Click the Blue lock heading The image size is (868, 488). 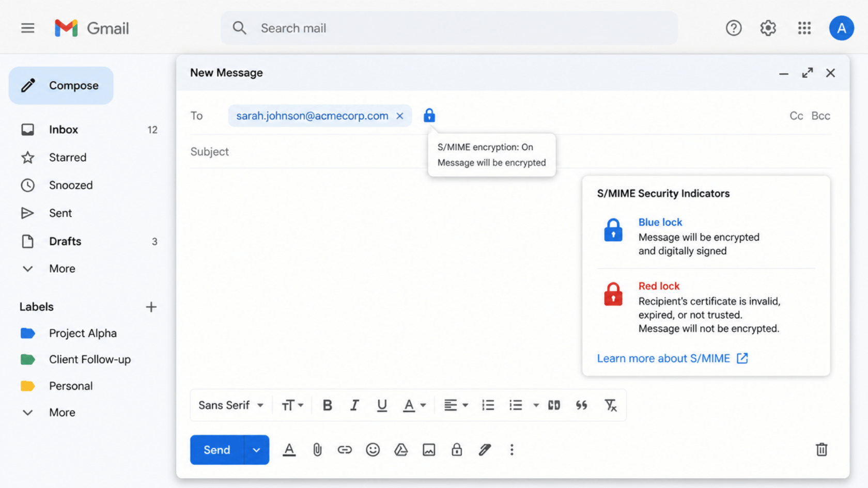[660, 222]
